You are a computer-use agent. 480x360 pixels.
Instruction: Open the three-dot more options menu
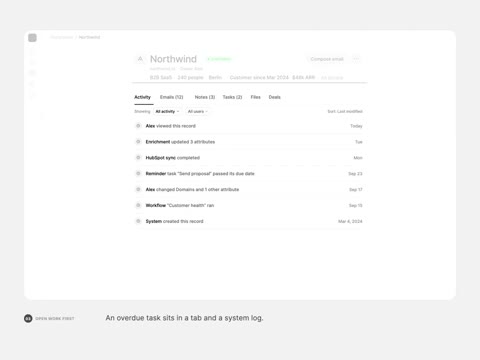(x=356, y=59)
